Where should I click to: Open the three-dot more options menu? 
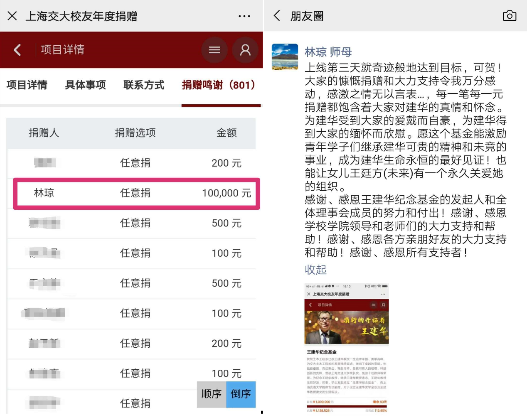(x=244, y=16)
